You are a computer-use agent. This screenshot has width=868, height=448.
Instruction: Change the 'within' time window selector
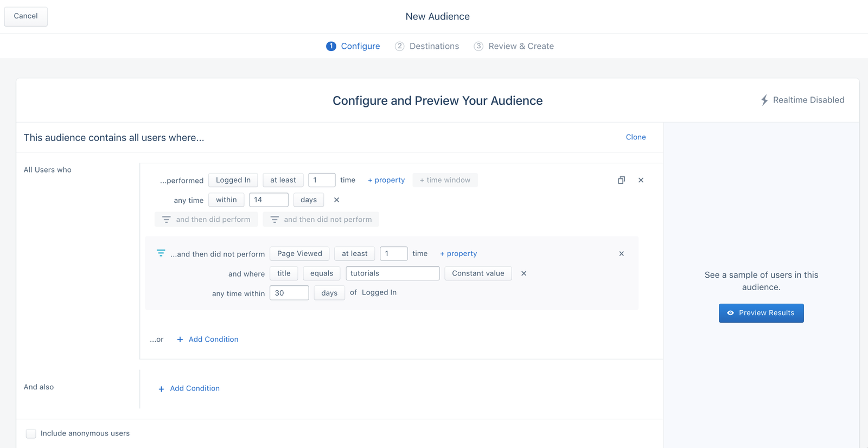(226, 200)
